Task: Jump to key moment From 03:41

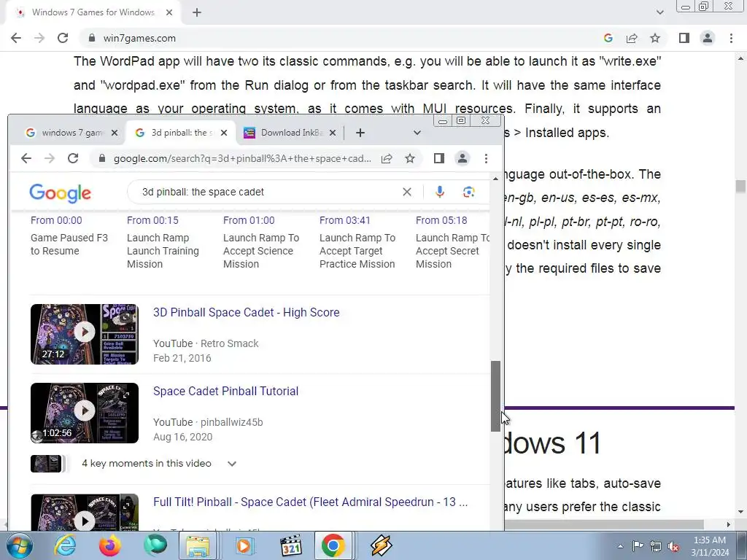Action: (345, 220)
